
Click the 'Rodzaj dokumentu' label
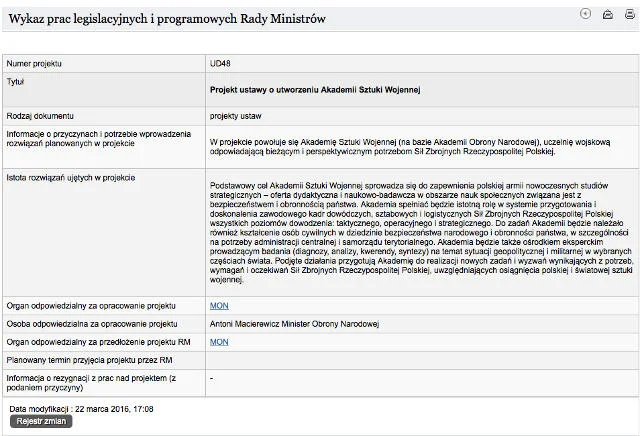coord(40,116)
